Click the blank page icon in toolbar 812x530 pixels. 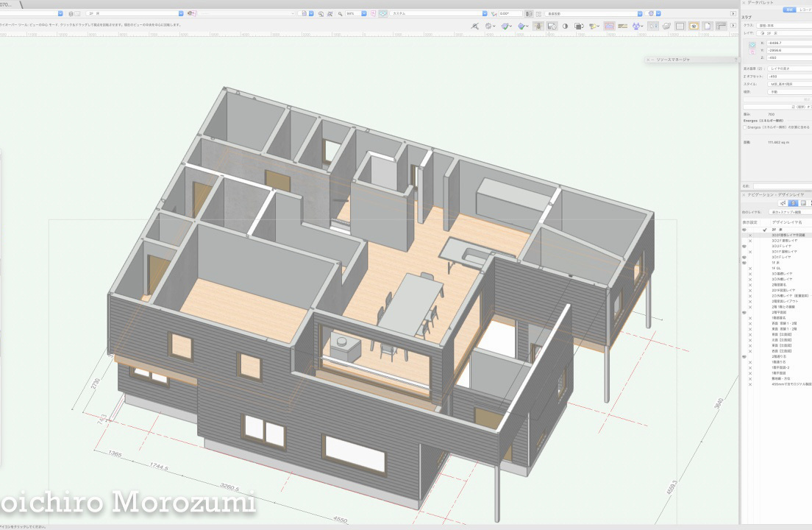(707, 26)
